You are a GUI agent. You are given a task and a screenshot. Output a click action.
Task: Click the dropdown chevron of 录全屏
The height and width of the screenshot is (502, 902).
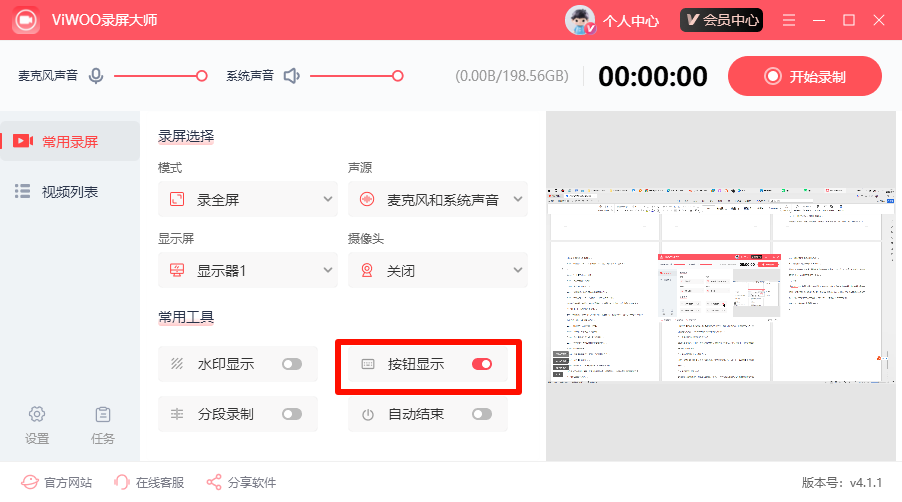point(328,199)
